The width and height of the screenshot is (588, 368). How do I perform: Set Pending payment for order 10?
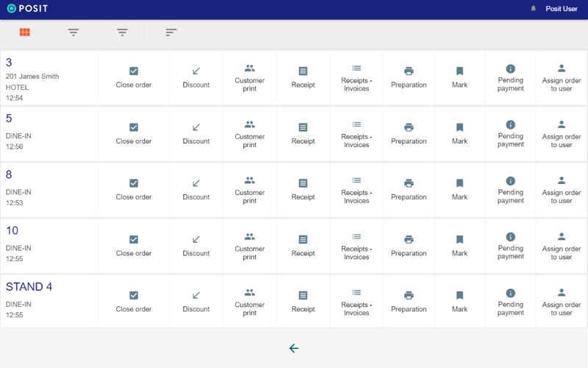pos(511,247)
